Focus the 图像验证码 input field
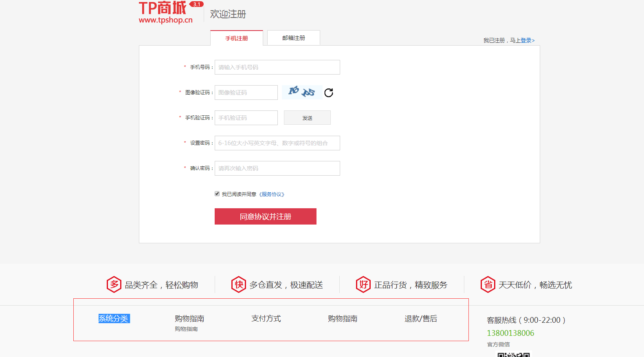 [x=246, y=93]
